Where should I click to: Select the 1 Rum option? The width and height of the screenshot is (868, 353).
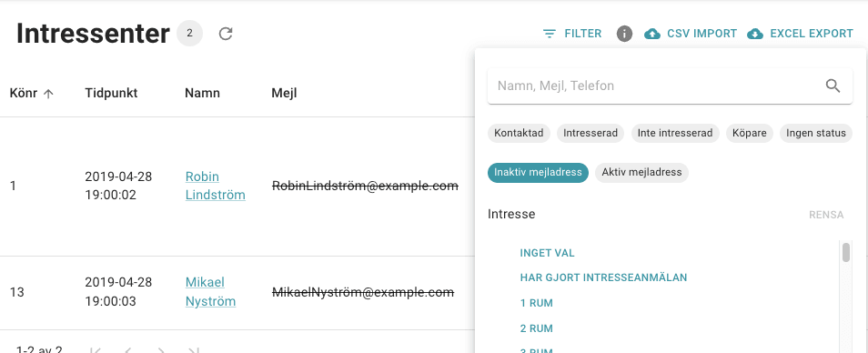coord(537,303)
